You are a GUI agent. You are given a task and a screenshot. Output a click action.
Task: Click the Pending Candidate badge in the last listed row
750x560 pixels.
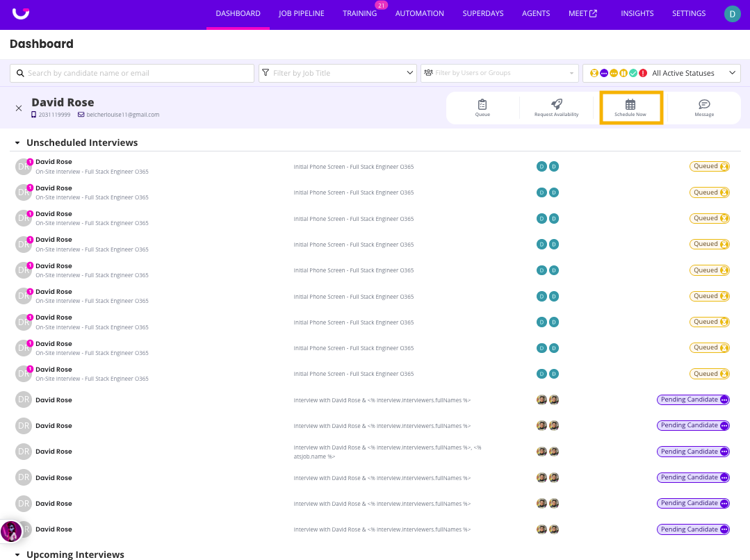[x=693, y=529]
